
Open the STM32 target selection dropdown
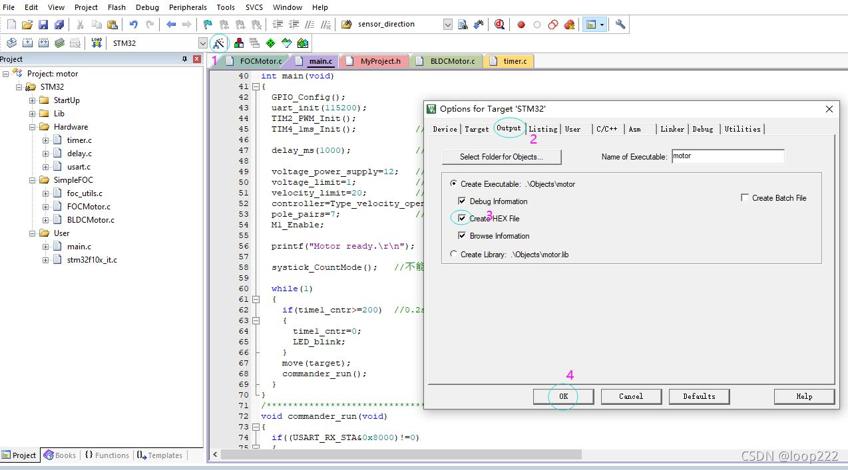[202, 43]
